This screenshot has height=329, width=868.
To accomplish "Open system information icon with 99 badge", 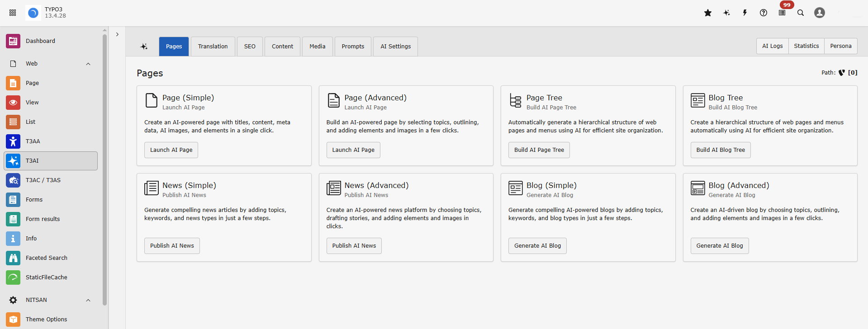I will [782, 13].
